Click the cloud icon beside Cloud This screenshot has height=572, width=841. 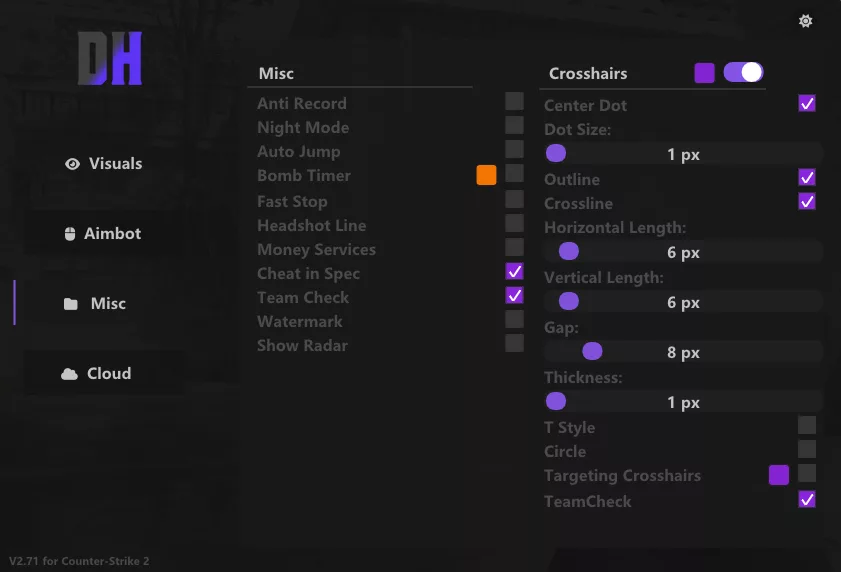point(70,374)
